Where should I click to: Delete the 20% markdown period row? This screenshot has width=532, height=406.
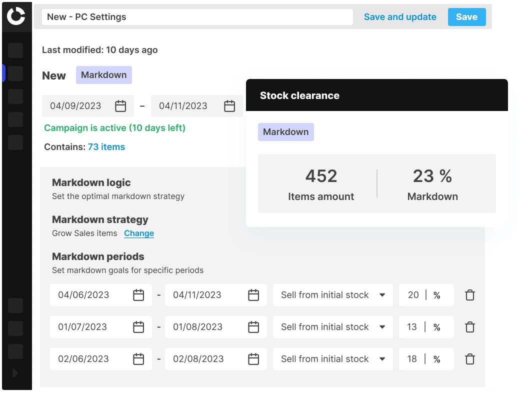[x=469, y=295]
